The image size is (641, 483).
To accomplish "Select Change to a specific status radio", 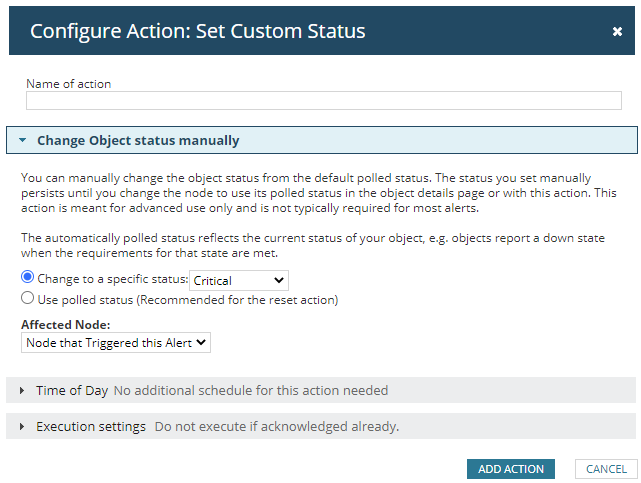I will coord(27,277).
